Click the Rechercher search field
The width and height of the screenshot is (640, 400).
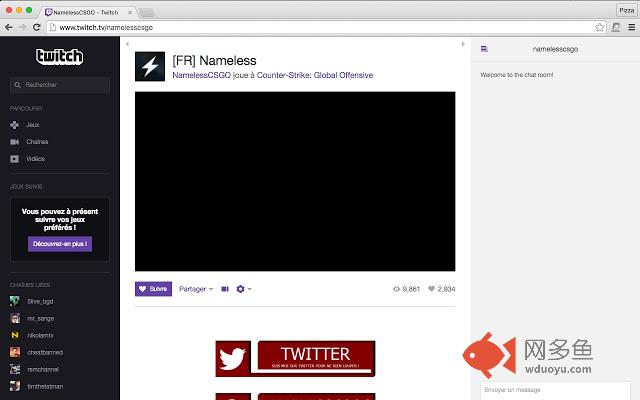[60, 85]
